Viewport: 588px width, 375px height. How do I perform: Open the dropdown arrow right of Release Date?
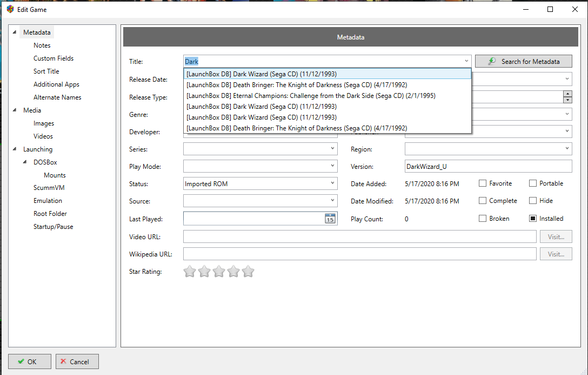pos(567,79)
